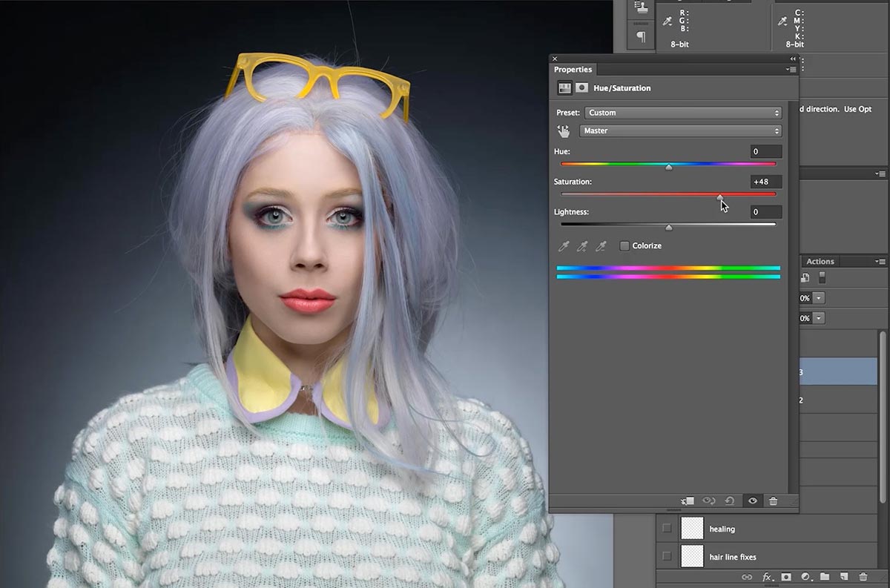Screen dimensions: 890x588
Task: Toggle visibility of the hair line fixes layer
Action: (666, 556)
